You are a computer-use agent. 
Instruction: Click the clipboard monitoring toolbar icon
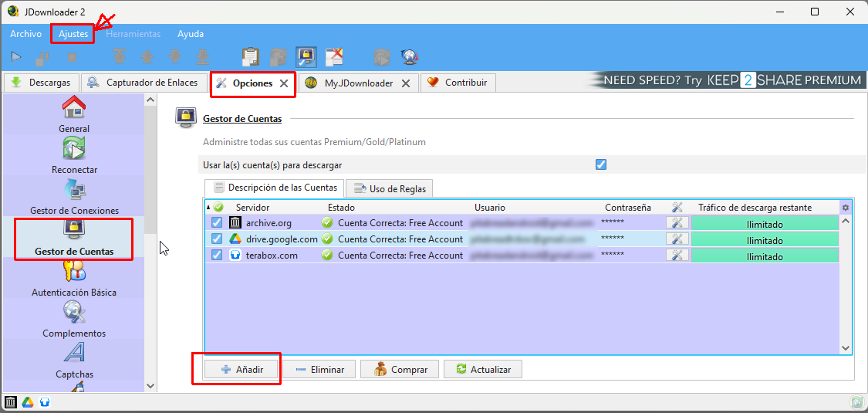pos(250,57)
